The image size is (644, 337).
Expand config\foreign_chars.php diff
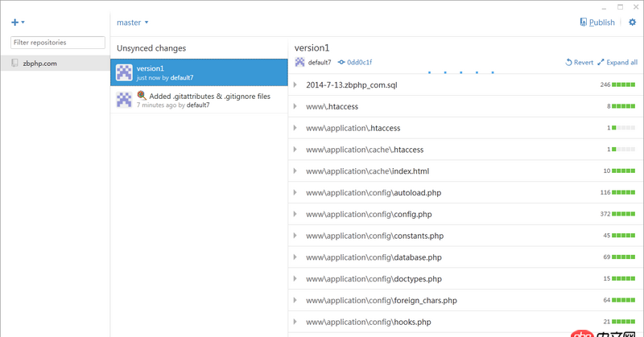tap(295, 300)
